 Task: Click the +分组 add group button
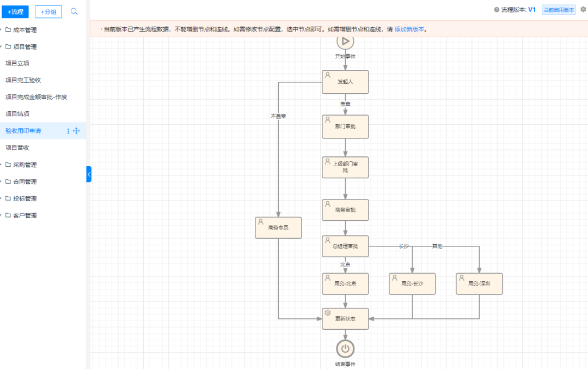(48, 11)
